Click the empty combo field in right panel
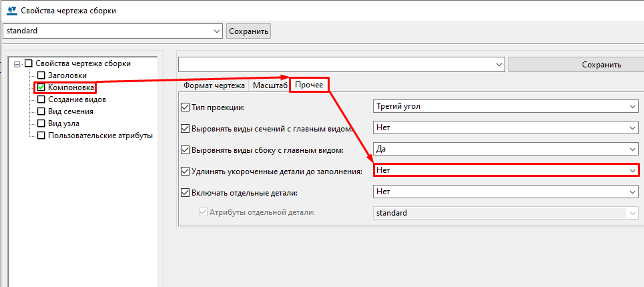The width and height of the screenshot is (644, 287). pyautogui.click(x=341, y=65)
